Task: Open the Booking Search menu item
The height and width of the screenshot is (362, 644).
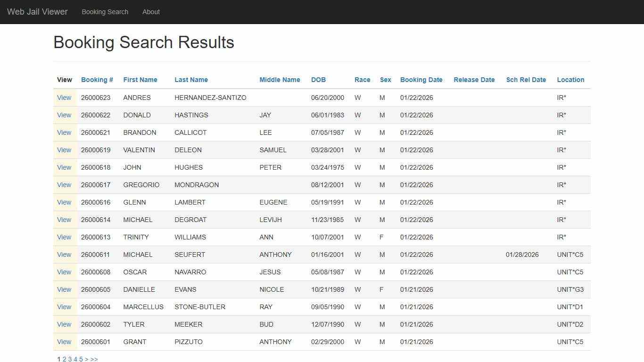Action: (x=105, y=12)
